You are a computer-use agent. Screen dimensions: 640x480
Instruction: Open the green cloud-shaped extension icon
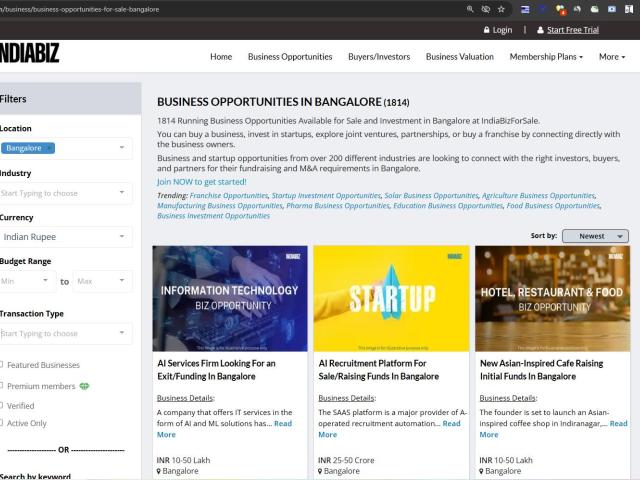coord(594,9)
